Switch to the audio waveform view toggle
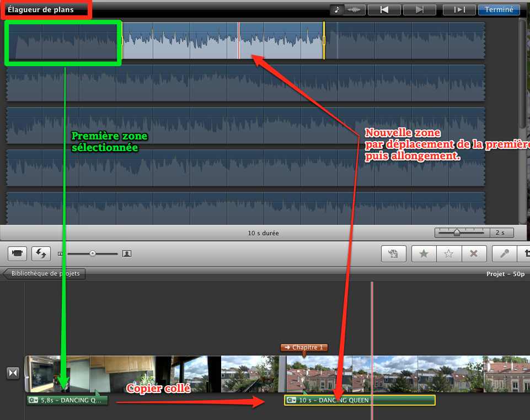Image resolution: width=530 pixels, height=420 pixels. tap(352, 9)
